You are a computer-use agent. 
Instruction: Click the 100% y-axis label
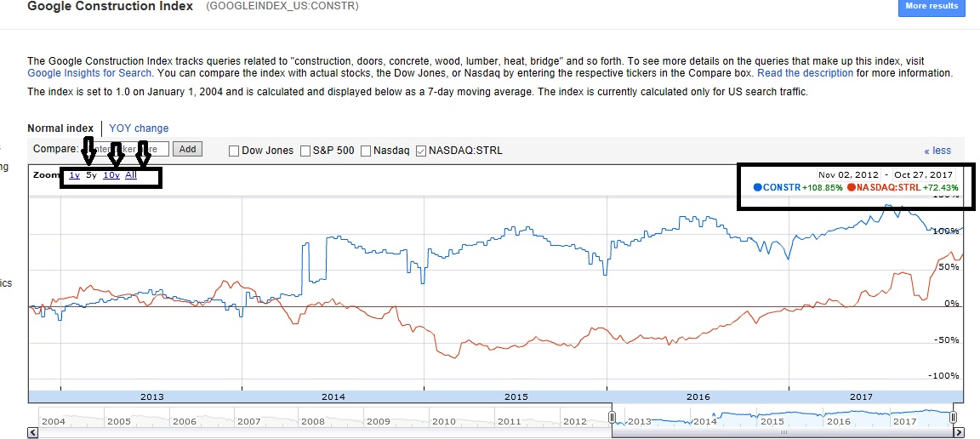tap(944, 231)
